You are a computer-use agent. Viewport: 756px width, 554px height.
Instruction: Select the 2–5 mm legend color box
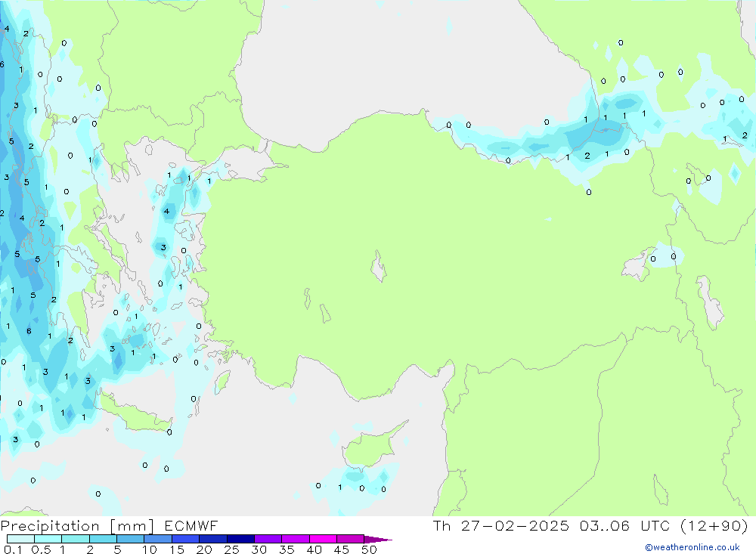(x=103, y=539)
